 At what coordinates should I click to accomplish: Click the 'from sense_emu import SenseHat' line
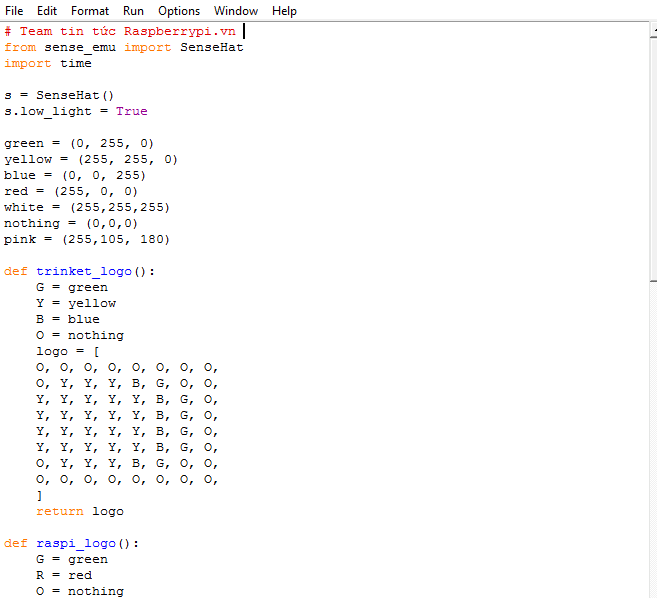123,47
